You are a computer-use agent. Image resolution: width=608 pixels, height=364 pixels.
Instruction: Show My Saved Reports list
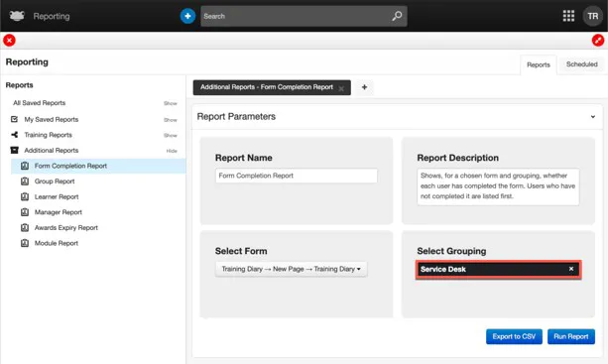[x=171, y=120]
